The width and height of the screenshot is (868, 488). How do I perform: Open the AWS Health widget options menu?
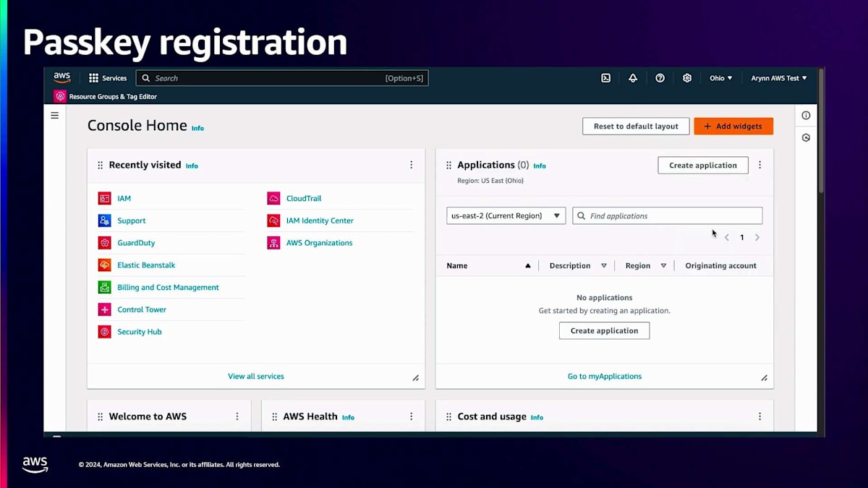point(411,416)
